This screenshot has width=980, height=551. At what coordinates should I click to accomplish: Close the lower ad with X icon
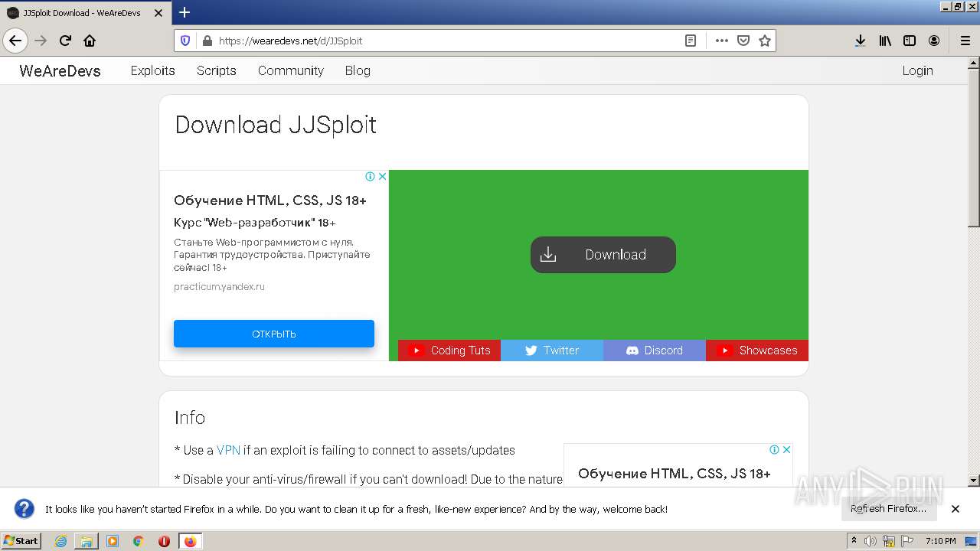[786, 449]
